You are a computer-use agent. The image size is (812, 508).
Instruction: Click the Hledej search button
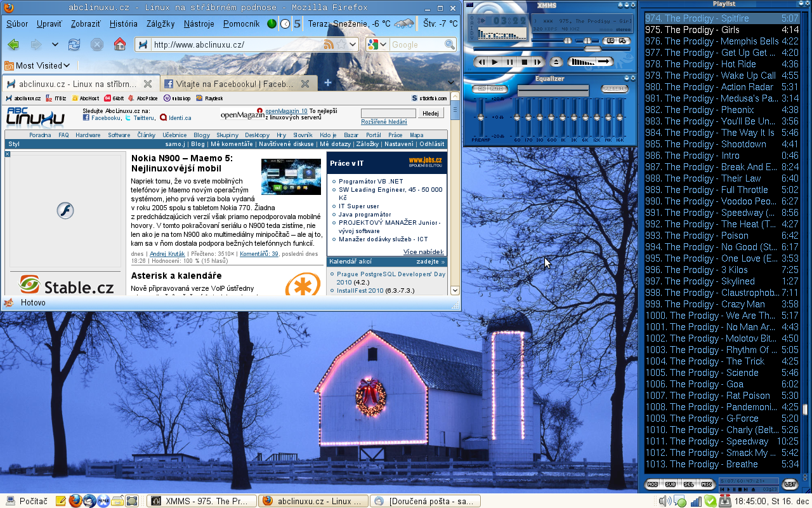[431, 113]
